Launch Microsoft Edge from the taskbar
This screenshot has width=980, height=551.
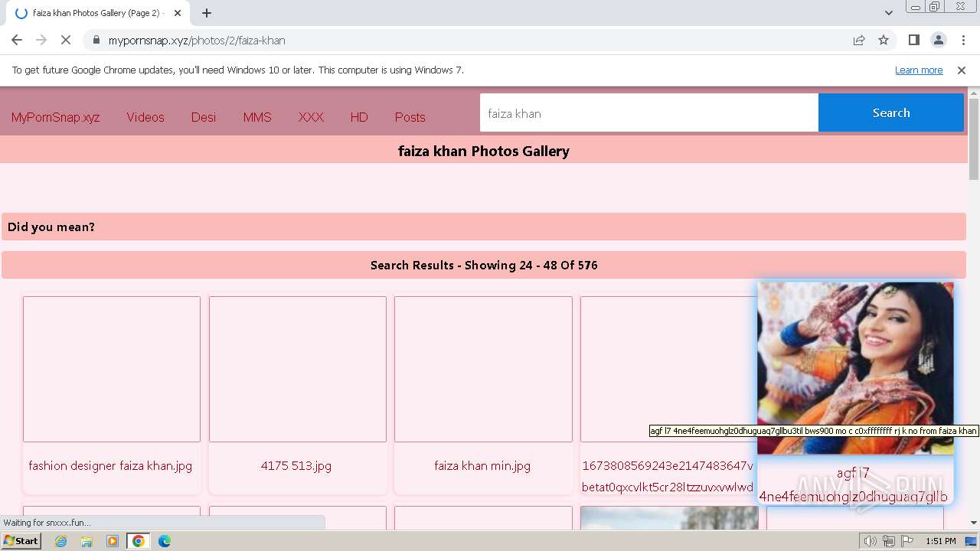pyautogui.click(x=165, y=541)
